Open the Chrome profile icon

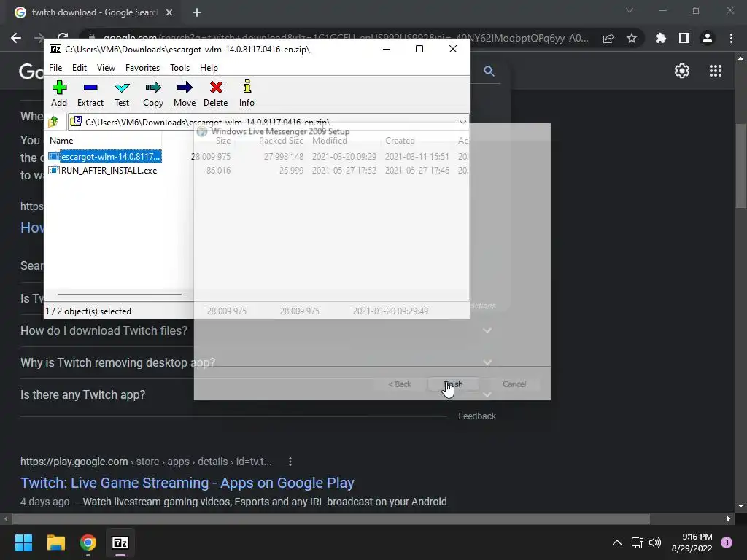point(708,38)
